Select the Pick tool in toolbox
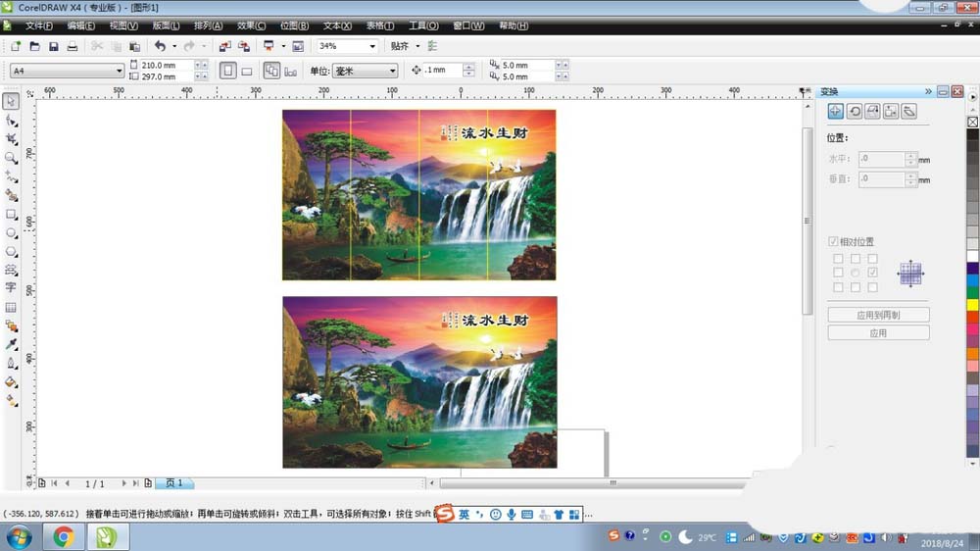This screenshot has height=551, width=980. point(11,101)
